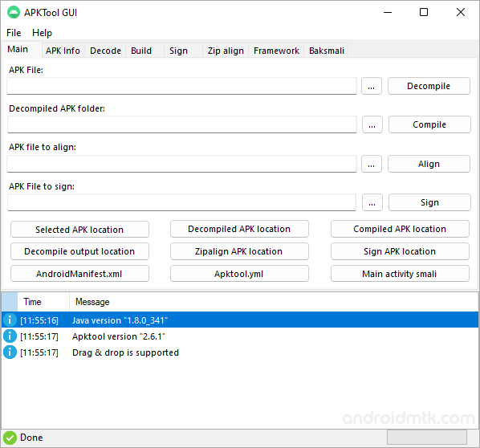Screen dimensions: 480x448
Task: Open the Help menu
Action: 42,33
